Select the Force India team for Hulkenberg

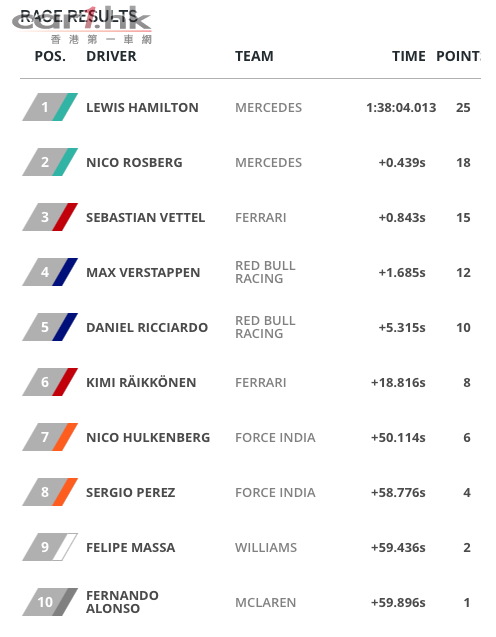275,438
